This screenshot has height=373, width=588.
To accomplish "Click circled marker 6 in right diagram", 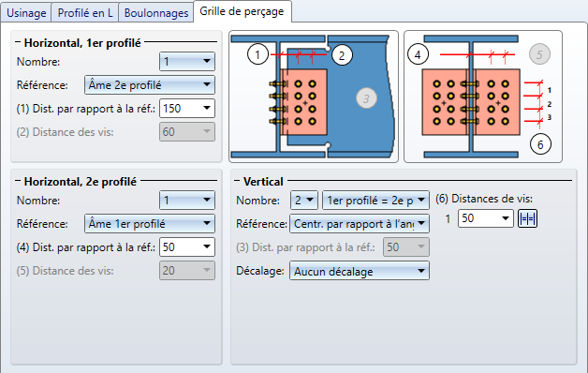I will coord(540,144).
